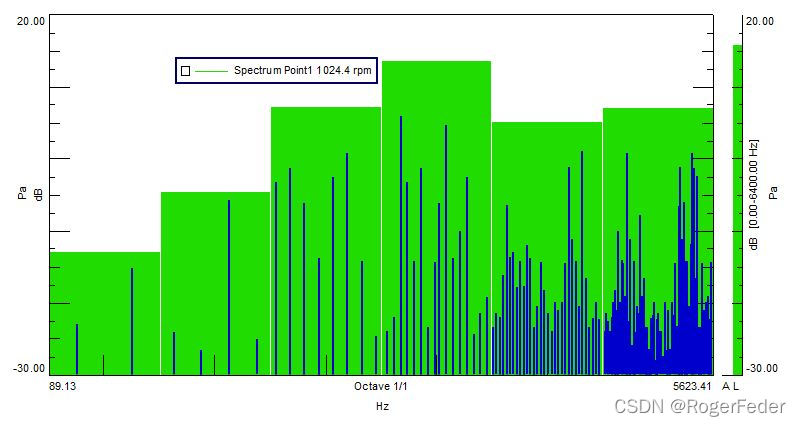The height and width of the screenshot is (426, 801).
Task: Click the 89.13 lower frequency limit
Action: pos(62,386)
